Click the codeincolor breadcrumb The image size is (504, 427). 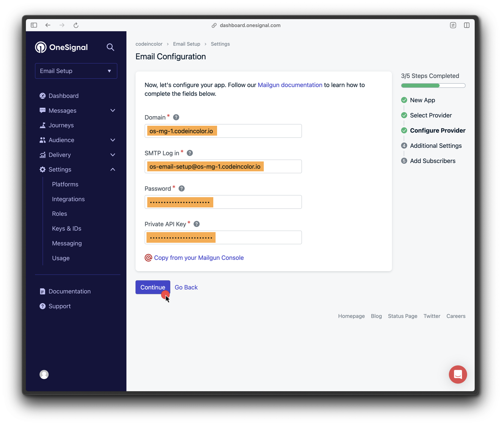click(x=149, y=44)
